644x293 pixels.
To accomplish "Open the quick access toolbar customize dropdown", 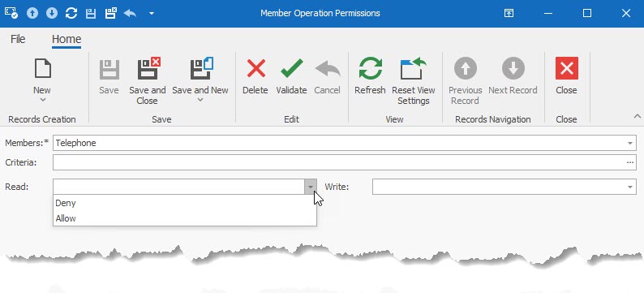I will pyautogui.click(x=152, y=13).
